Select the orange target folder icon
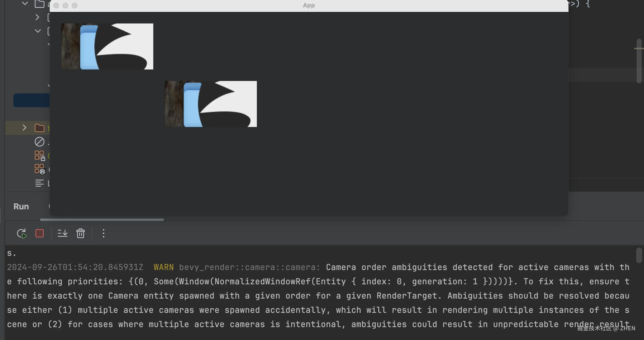This screenshot has width=644, height=340. [x=39, y=128]
